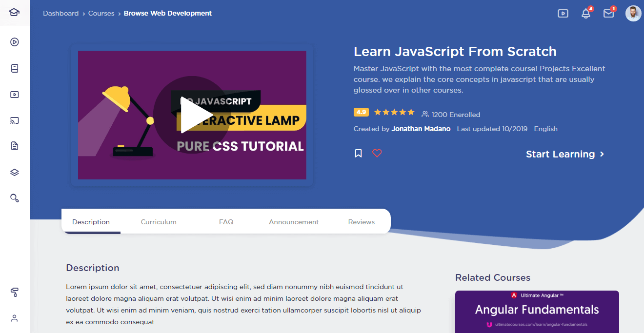644x333 pixels.
Task: Switch to the Reviews tab
Action: (361, 222)
